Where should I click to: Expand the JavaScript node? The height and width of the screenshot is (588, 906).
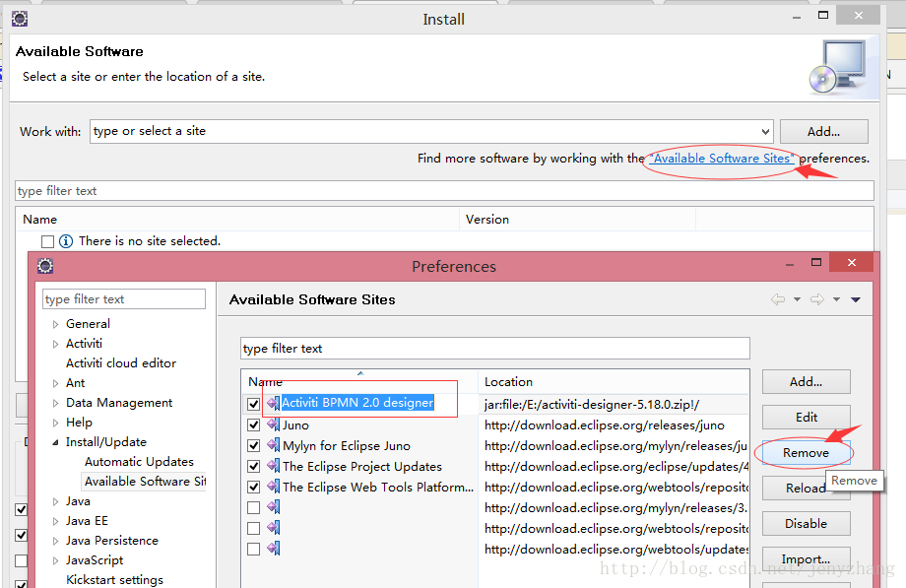tap(55, 560)
